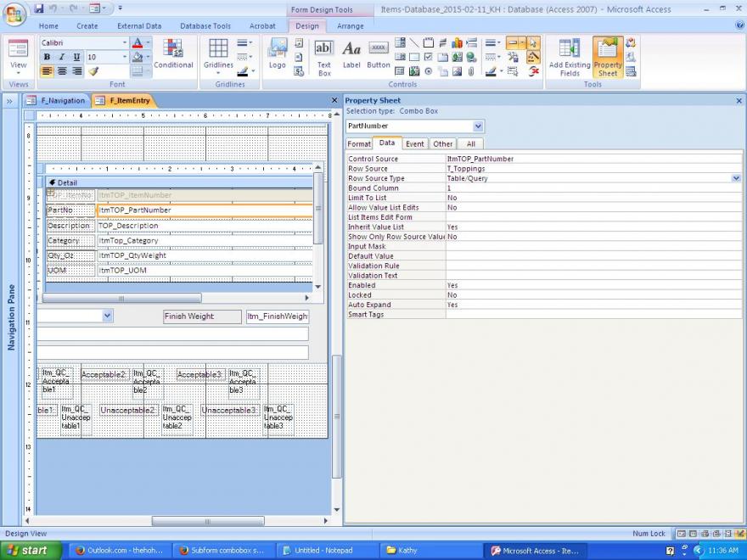Viewport: 747px width, 560px height.
Task: Select the Subform/Subreport control tool
Action: coord(400,71)
